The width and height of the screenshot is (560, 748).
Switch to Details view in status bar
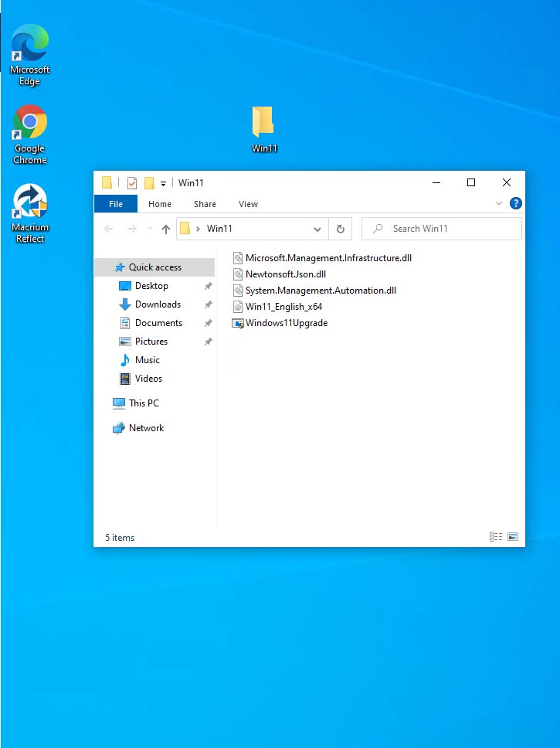click(496, 537)
